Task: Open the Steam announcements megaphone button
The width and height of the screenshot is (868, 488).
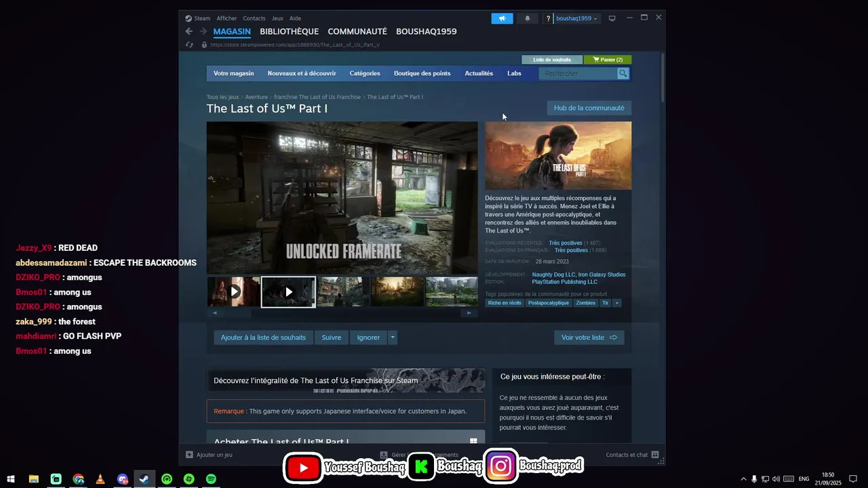Action: pos(502,18)
